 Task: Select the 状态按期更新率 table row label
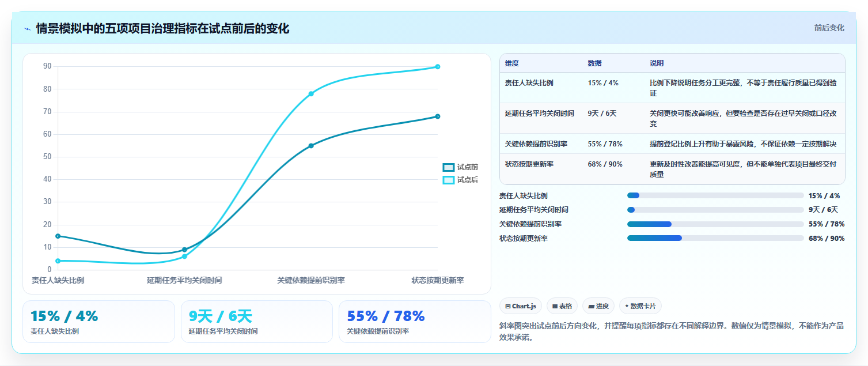pyautogui.click(x=529, y=164)
